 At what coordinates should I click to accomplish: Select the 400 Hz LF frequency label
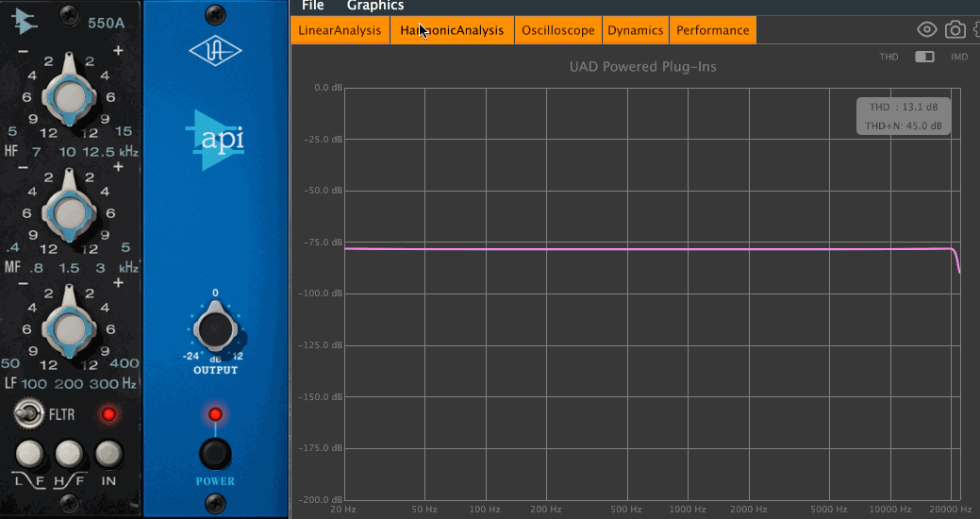point(124,363)
